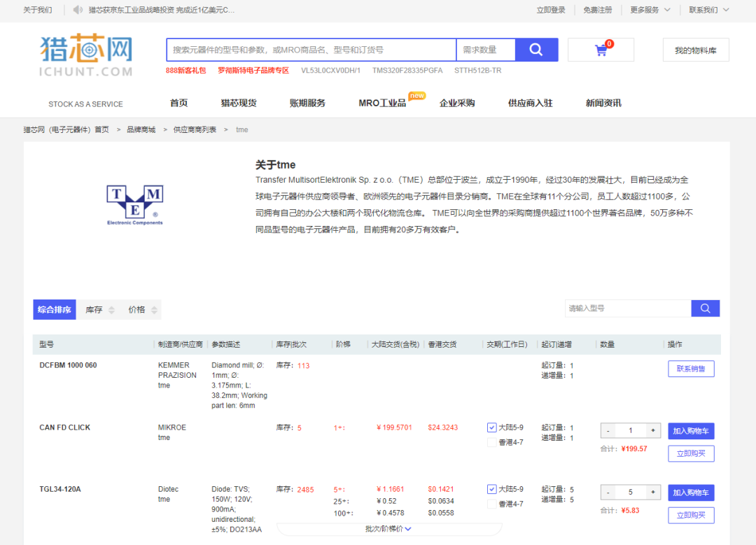Screen dimensions: 756x545
Task: Decrease quantity for TGL34-120A
Action: tap(608, 493)
